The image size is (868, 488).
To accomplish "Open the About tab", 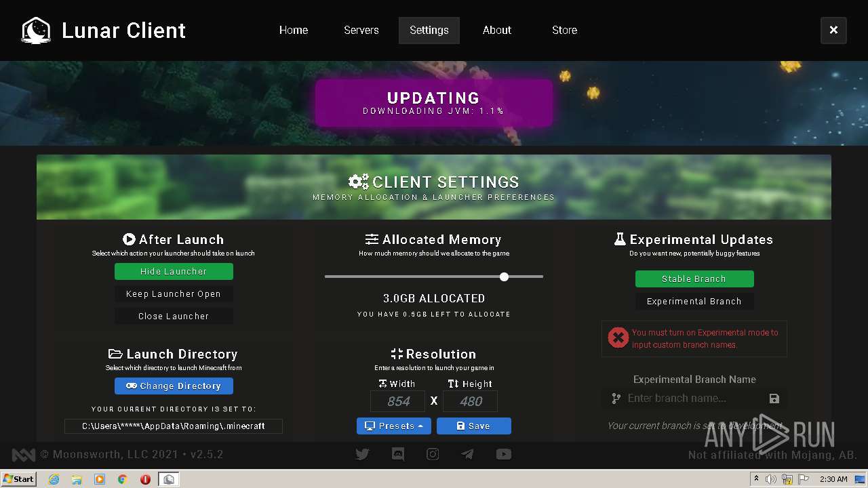I will 497,30.
